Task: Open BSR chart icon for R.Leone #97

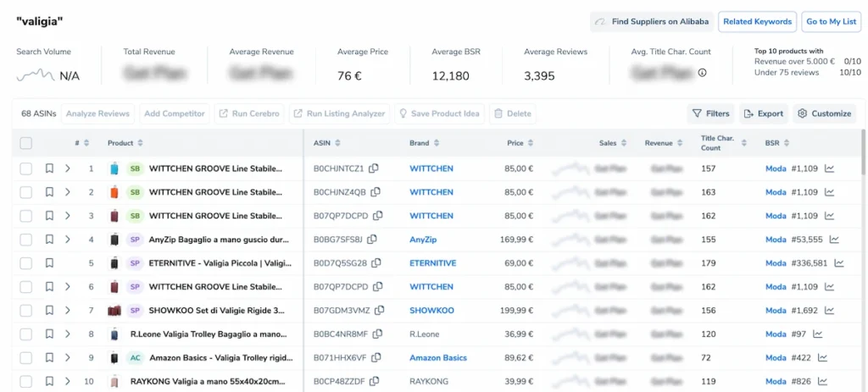Action: point(818,334)
